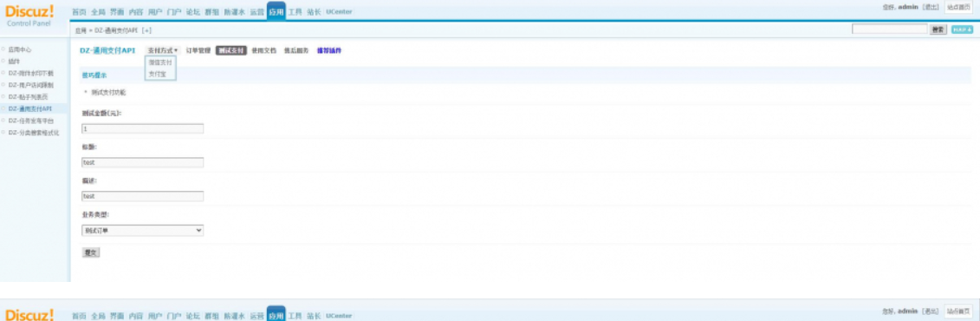This screenshot has width=980, height=321.
Task: Open DZ-任务发布平台 in the sidebar
Action: pyautogui.click(x=30, y=121)
